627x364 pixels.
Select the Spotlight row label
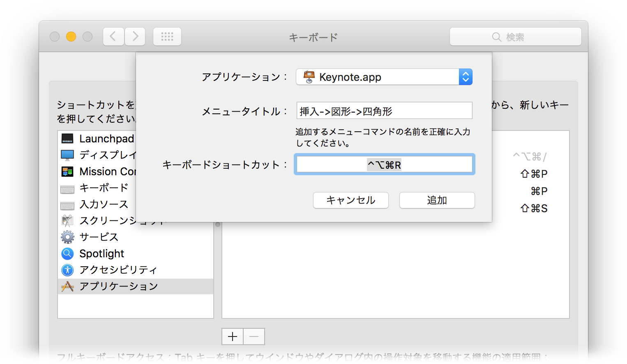(x=102, y=254)
